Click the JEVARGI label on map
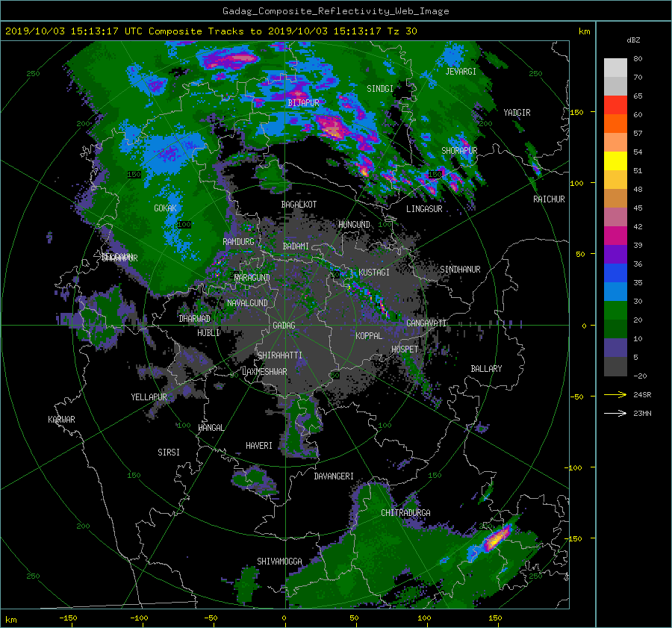672x628 pixels. point(461,72)
